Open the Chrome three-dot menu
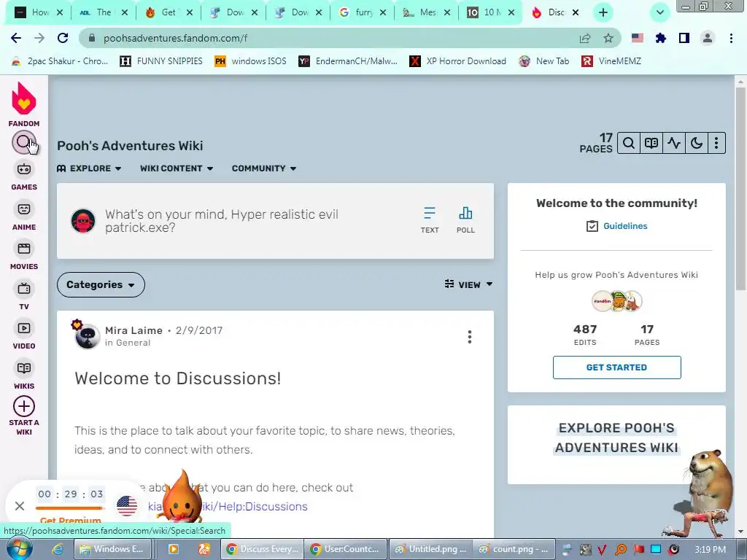The width and height of the screenshot is (747, 560). pyautogui.click(x=731, y=38)
